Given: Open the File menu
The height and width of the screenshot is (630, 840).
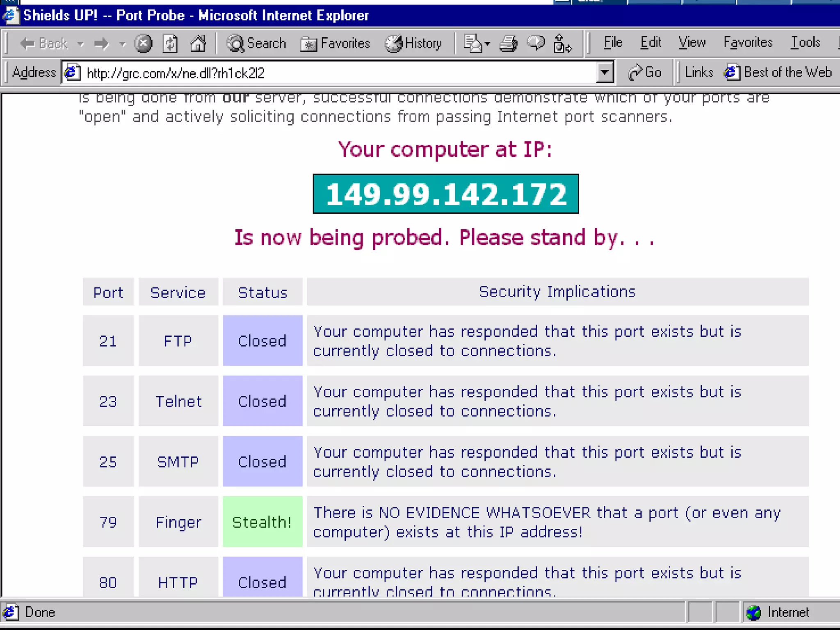Looking at the screenshot, I should pyautogui.click(x=613, y=43).
